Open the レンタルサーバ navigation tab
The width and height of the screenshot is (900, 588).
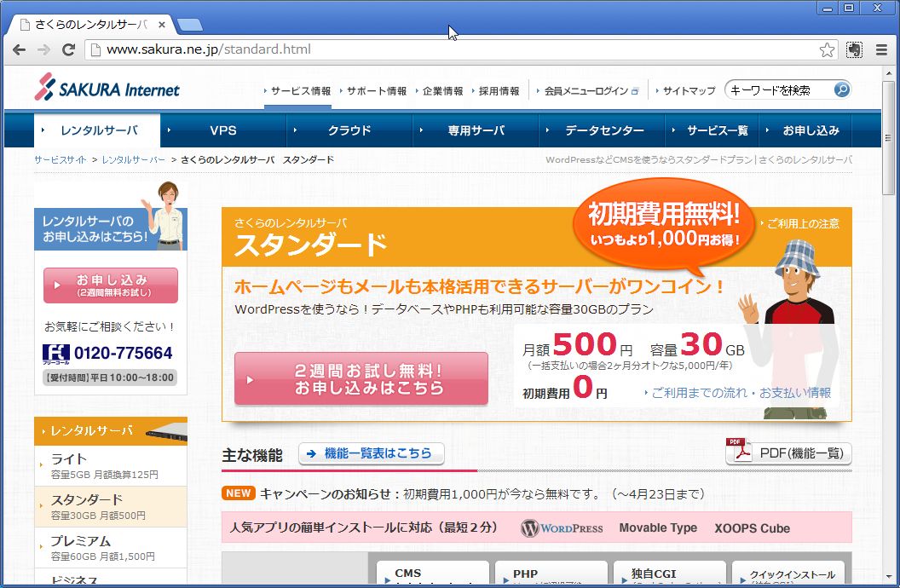pyautogui.click(x=97, y=130)
